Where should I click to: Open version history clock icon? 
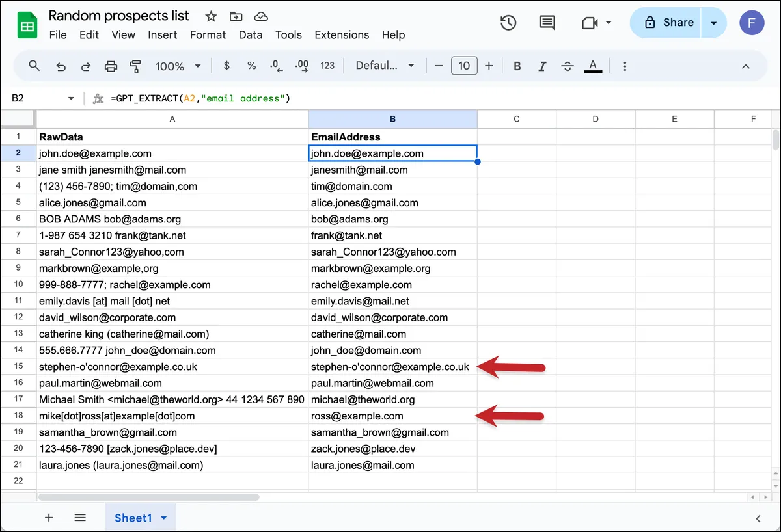(508, 23)
